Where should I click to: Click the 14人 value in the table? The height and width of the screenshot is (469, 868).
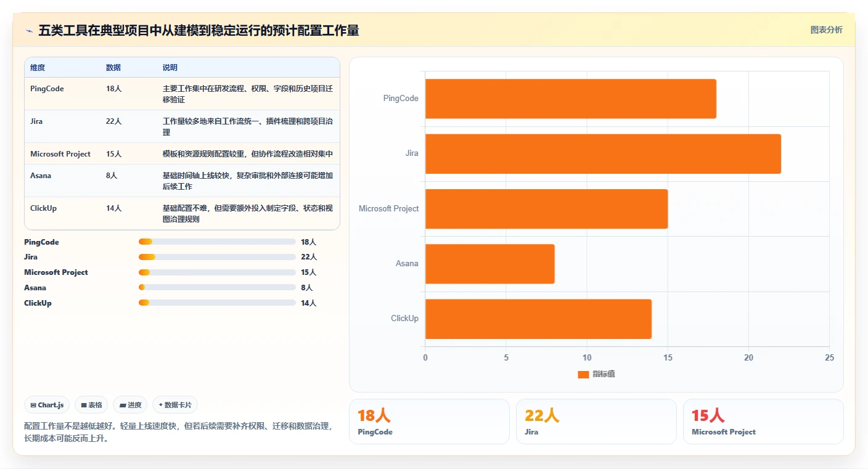tap(114, 208)
